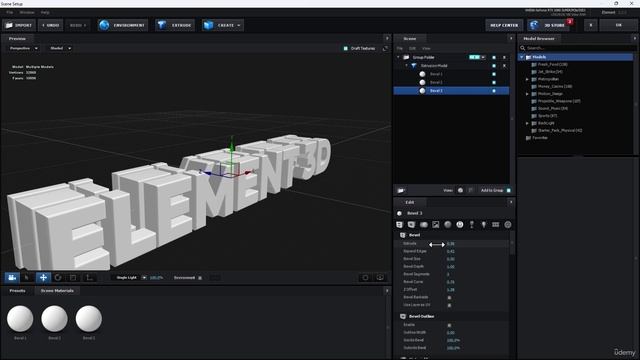Click the blue cube Create icon
The image size is (640, 360).
tap(209, 25)
